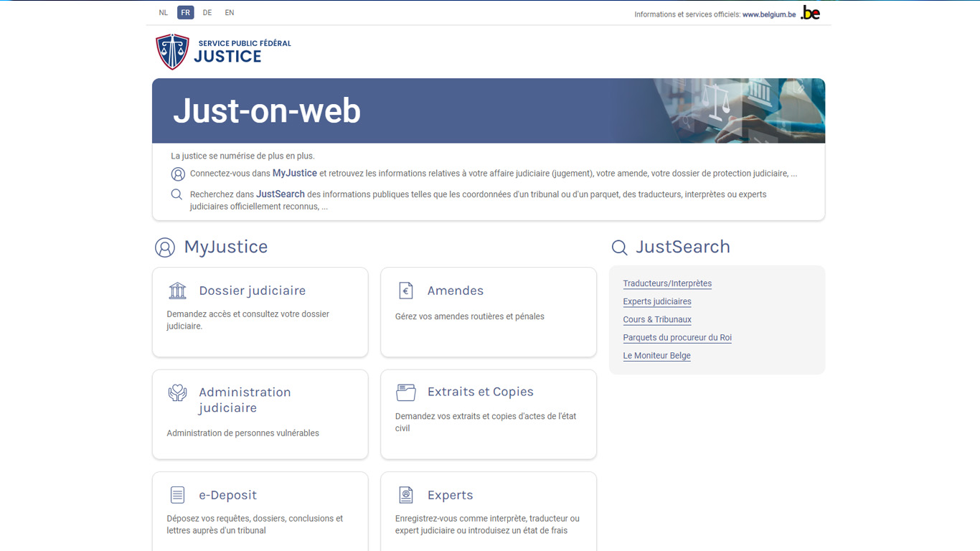Click the document icon on the e-Deposit card
The image size is (980, 551).
[x=177, y=494]
